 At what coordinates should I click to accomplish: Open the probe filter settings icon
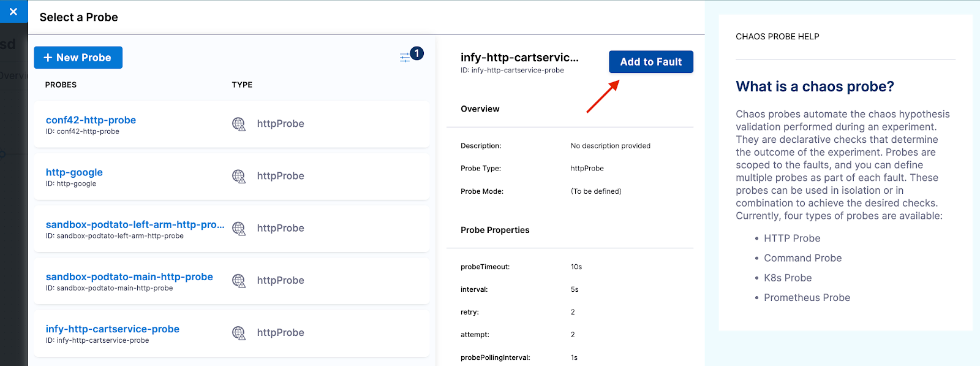coord(405,58)
